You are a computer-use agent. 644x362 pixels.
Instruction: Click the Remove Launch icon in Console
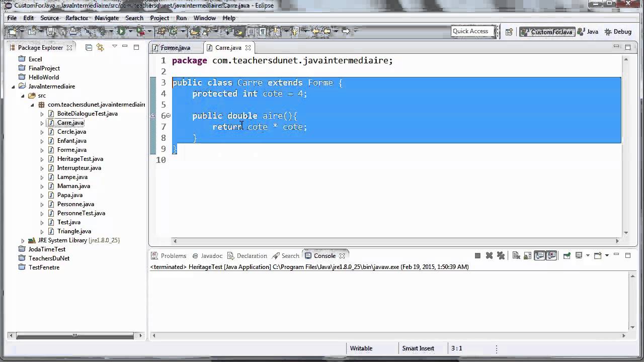489,255
